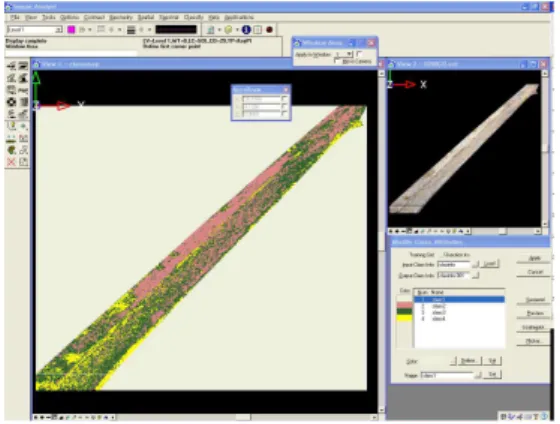Select class2 row in class list
This screenshot has height=424, width=560.
pos(459,306)
